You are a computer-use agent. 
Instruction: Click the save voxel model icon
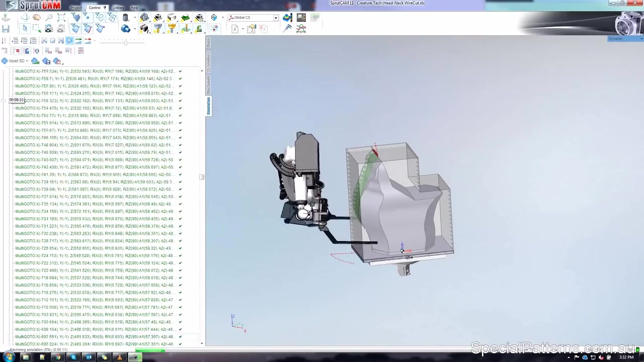[46, 61]
